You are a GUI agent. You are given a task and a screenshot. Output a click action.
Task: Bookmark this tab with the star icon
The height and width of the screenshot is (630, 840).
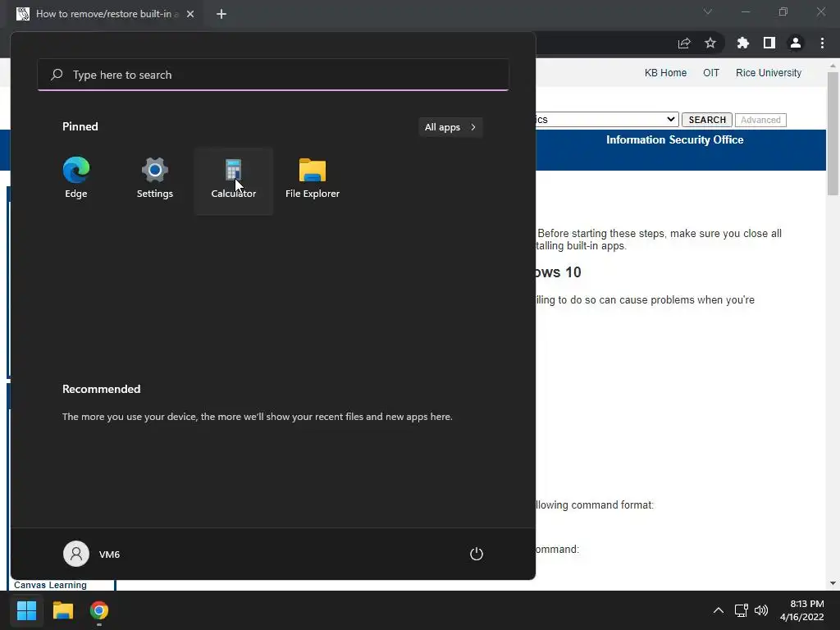coord(710,43)
